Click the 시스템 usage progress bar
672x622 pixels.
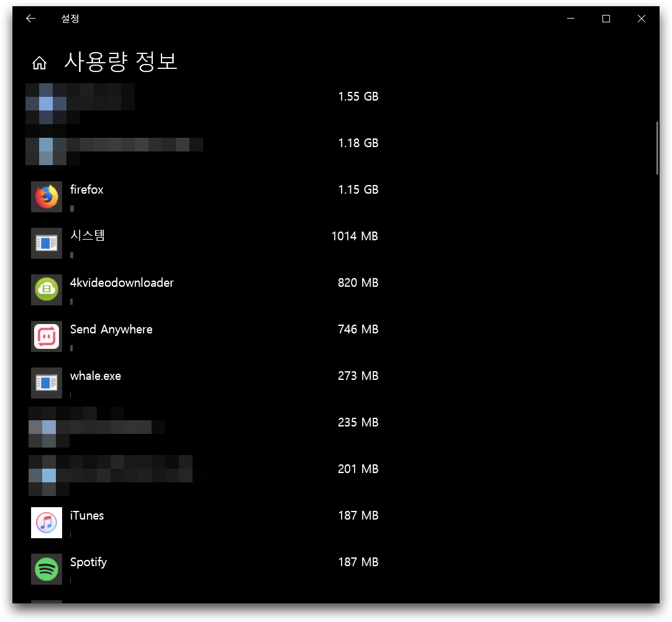pyautogui.click(x=71, y=255)
